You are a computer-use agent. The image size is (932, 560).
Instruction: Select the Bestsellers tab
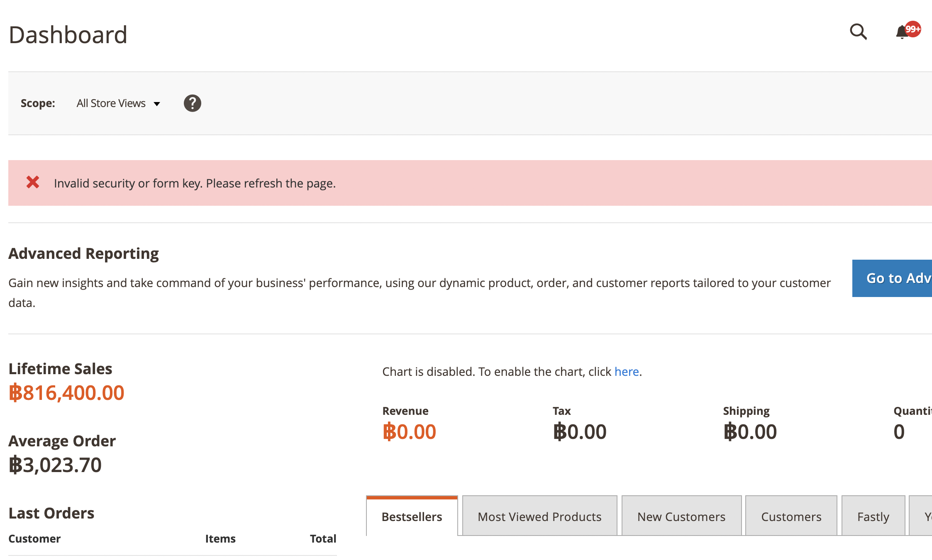(412, 517)
